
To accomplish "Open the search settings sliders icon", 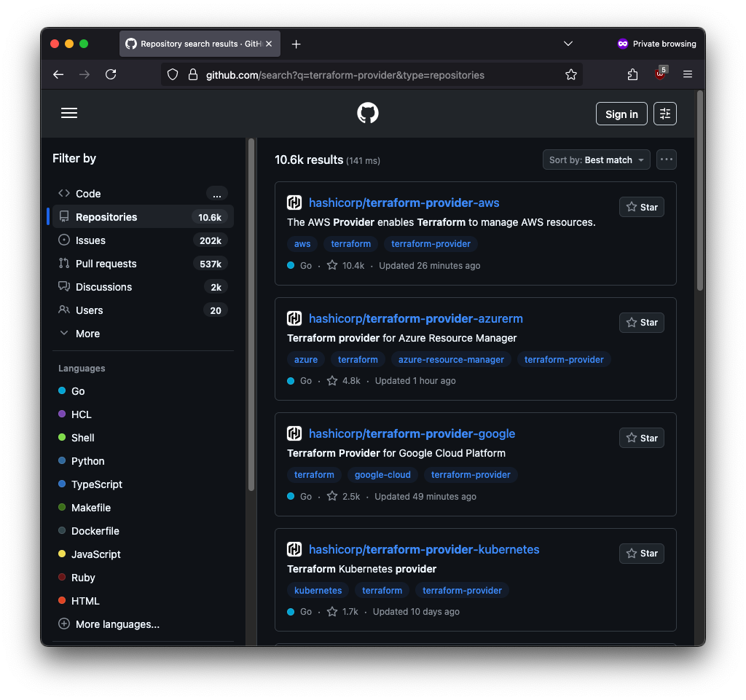I will point(664,114).
